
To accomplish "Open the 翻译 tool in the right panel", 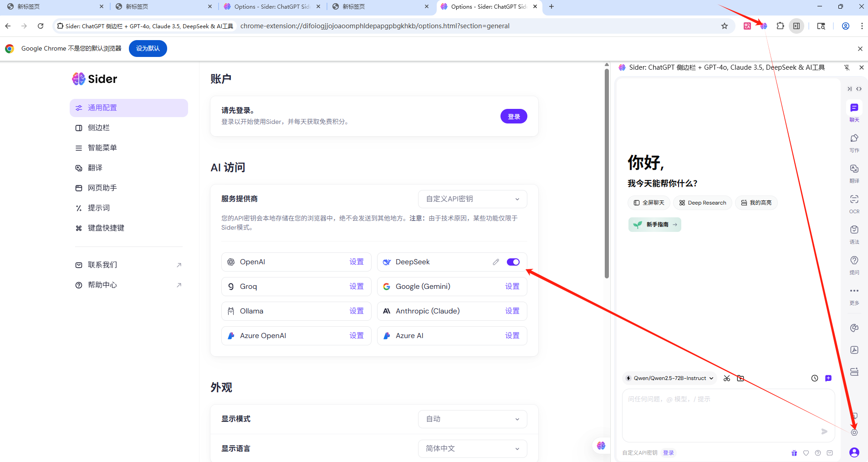I will pos(854,173).
